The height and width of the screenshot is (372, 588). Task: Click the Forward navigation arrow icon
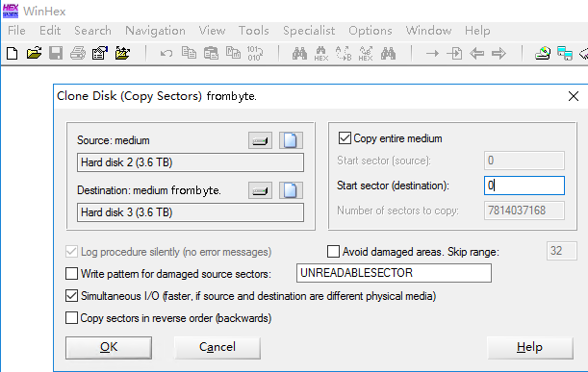coord(499,54)
